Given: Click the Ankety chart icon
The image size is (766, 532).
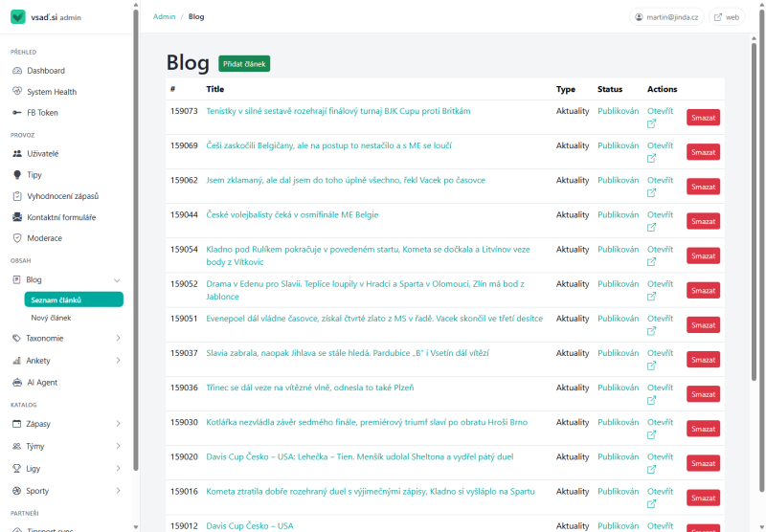Looking at the screenshot, I should coord(16,360).
